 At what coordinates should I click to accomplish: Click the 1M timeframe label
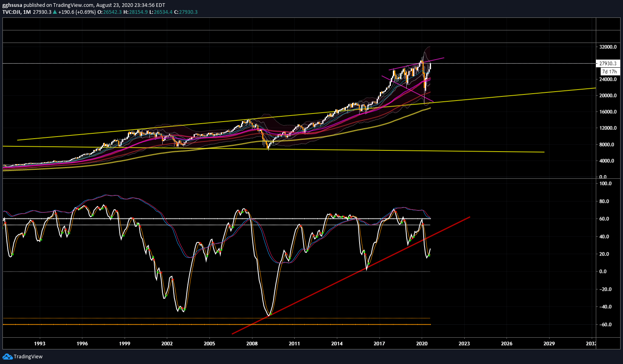click(x=27, y=12)
